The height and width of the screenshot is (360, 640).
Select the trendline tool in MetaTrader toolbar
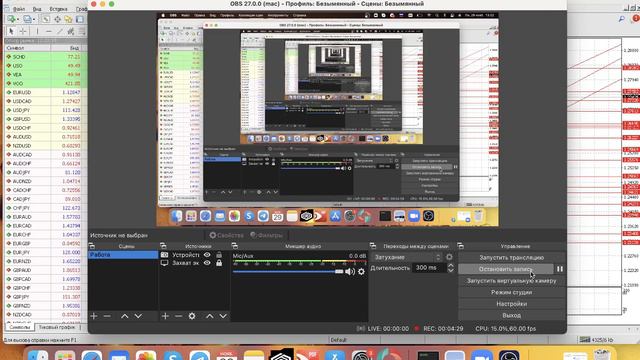[x=60, y=31]
